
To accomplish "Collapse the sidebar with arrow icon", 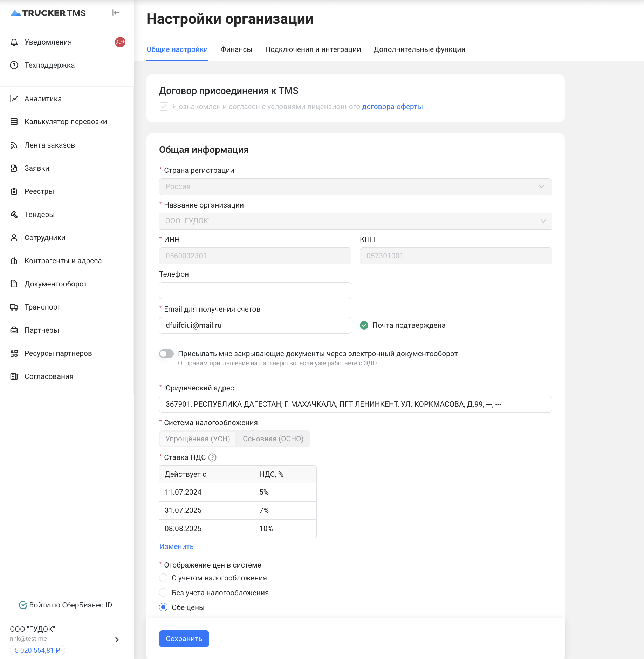I will coord(116,13).
